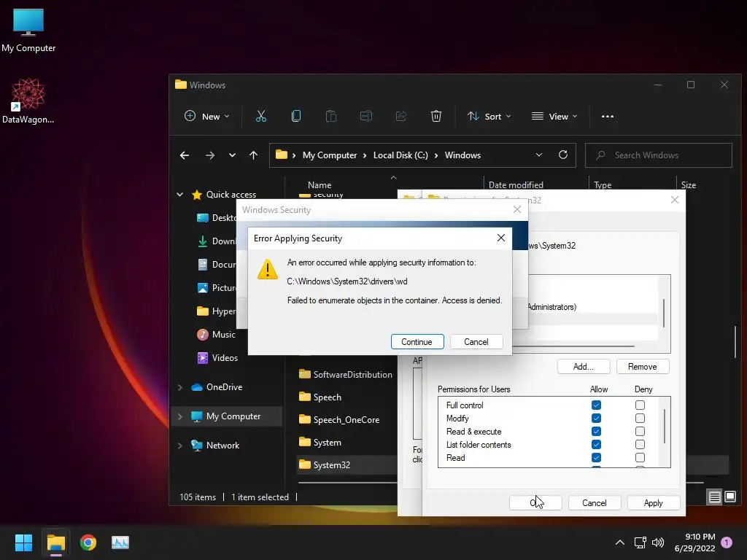Check Deny for Modify permission
This screenshot has height=560, width=747.
pyautogui.click(x=640, y=418)
